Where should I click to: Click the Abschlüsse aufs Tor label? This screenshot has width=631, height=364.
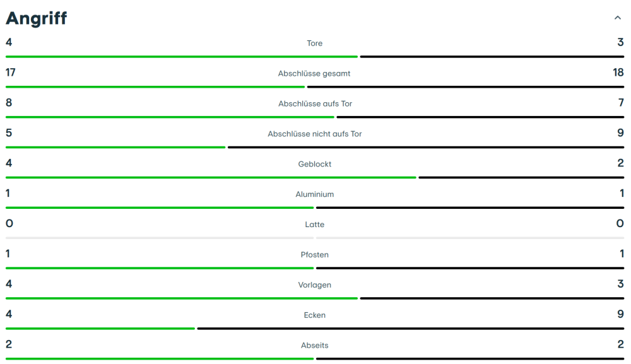click(315, 104)
